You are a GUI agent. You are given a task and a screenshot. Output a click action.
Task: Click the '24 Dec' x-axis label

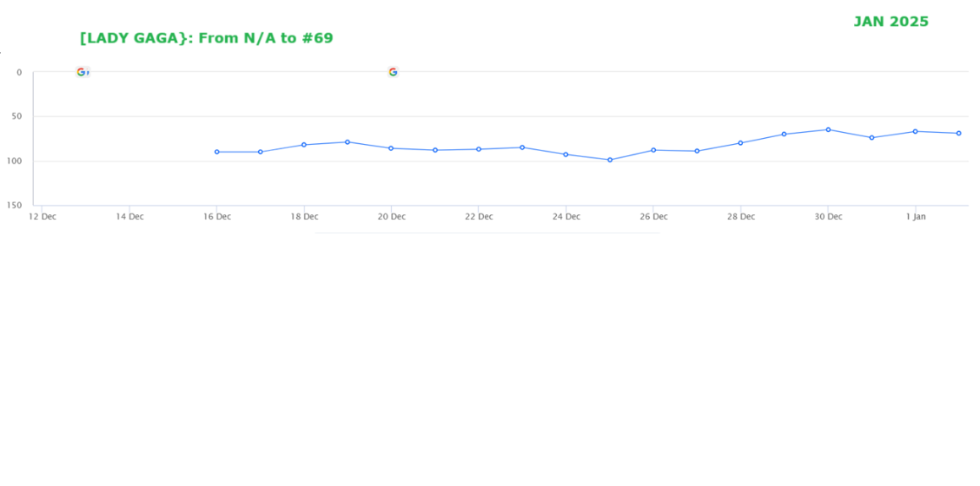coord(565,217)
